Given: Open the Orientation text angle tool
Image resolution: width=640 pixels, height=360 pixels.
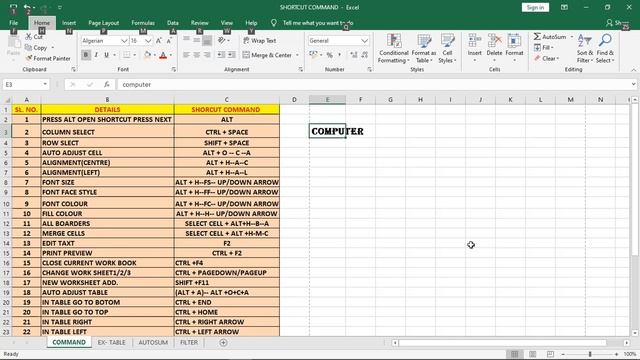Looking at the screenshot, I should (x=222, y=40).
